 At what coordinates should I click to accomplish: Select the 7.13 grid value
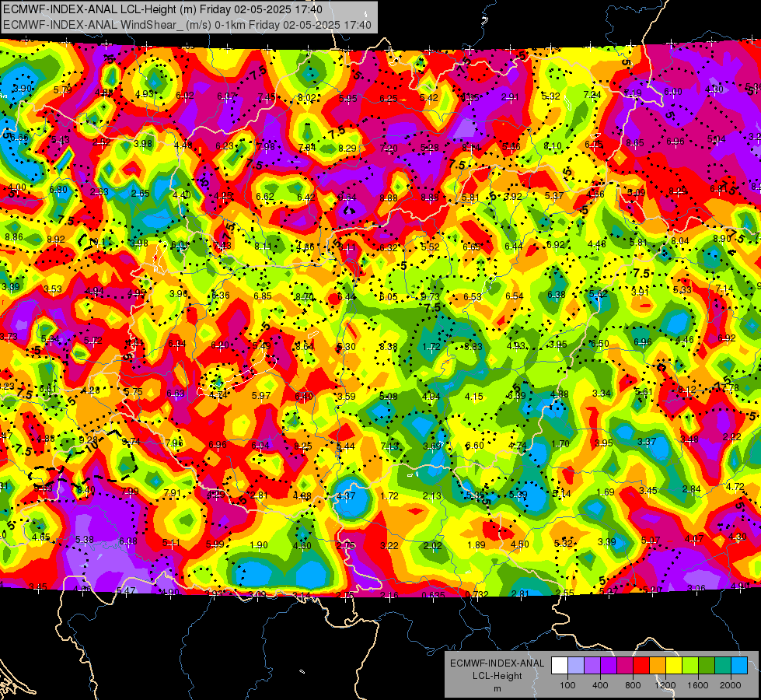point(389,446)
